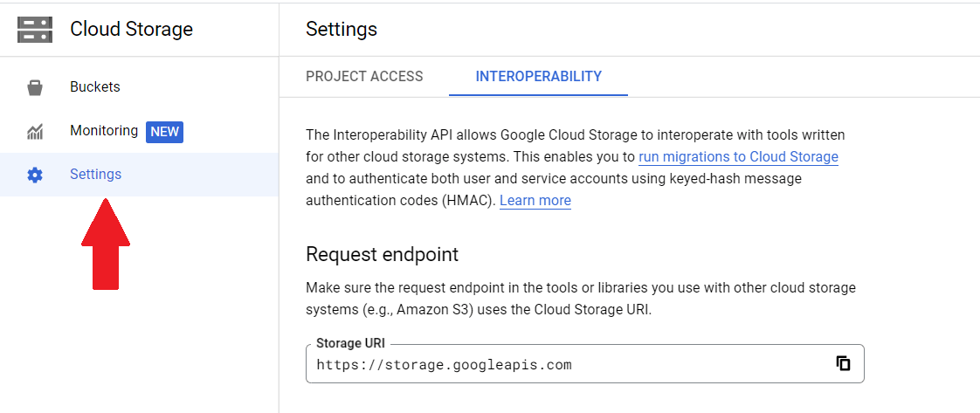Screen dimensions: 980x413
Task: Open the run migrations to Cloud Storage link
Action: click(738, 157)
